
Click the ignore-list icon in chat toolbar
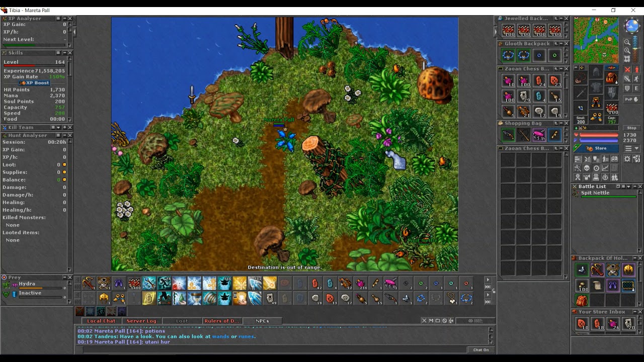click(444, 320)
